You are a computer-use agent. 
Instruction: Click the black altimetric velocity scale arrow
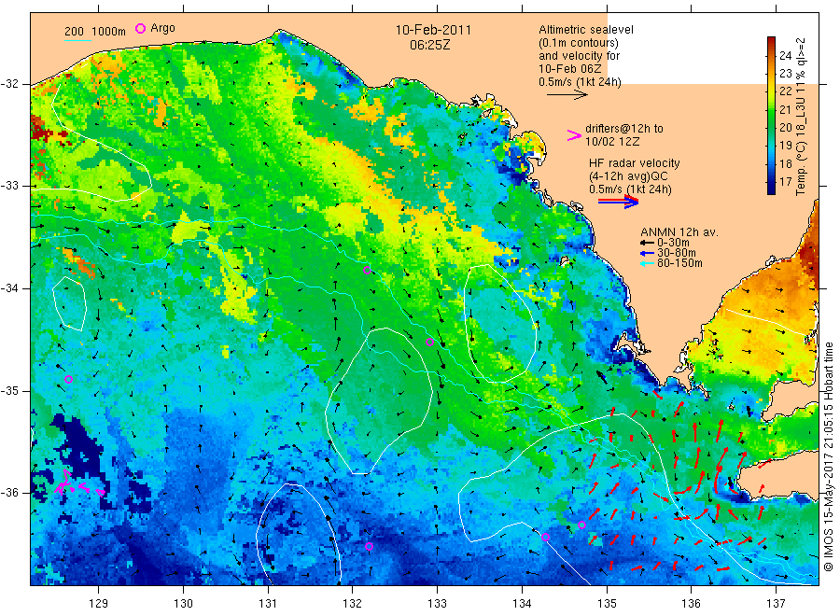tap(567, 95)
